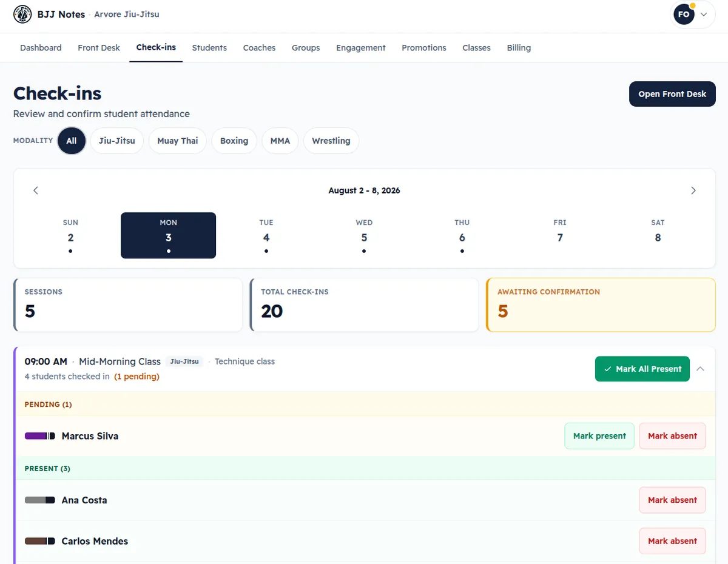Go to previous week arrow

(36, 190)
